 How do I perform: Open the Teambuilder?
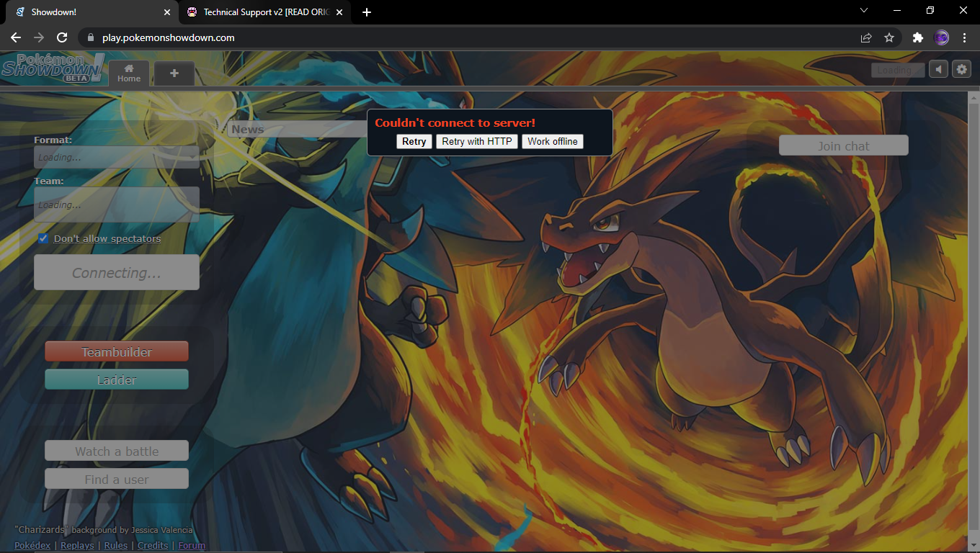pos(117,351)
